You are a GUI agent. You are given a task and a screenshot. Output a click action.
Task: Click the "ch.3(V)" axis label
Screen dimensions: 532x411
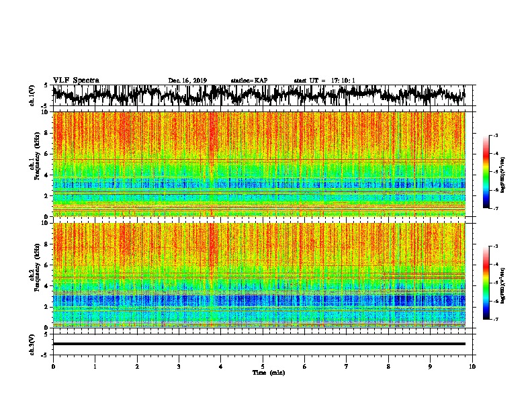point(32,345)
